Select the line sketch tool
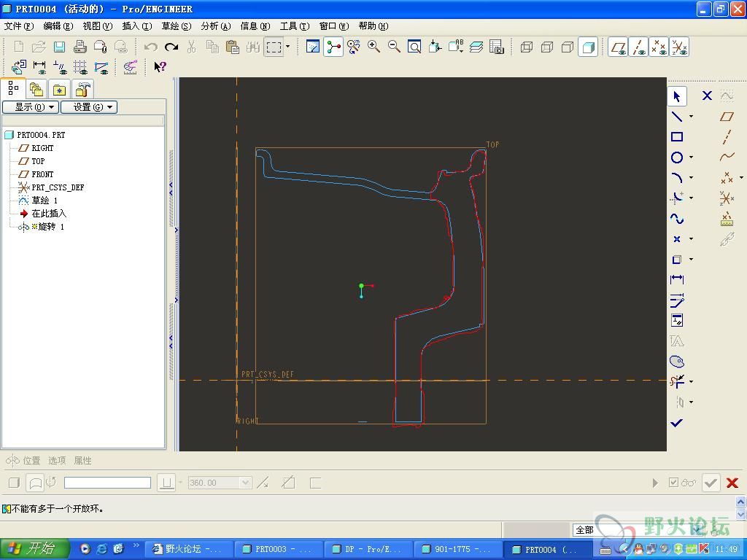Image resolution: width=747 pixels, height=560 pixels. tap(677, 117)
